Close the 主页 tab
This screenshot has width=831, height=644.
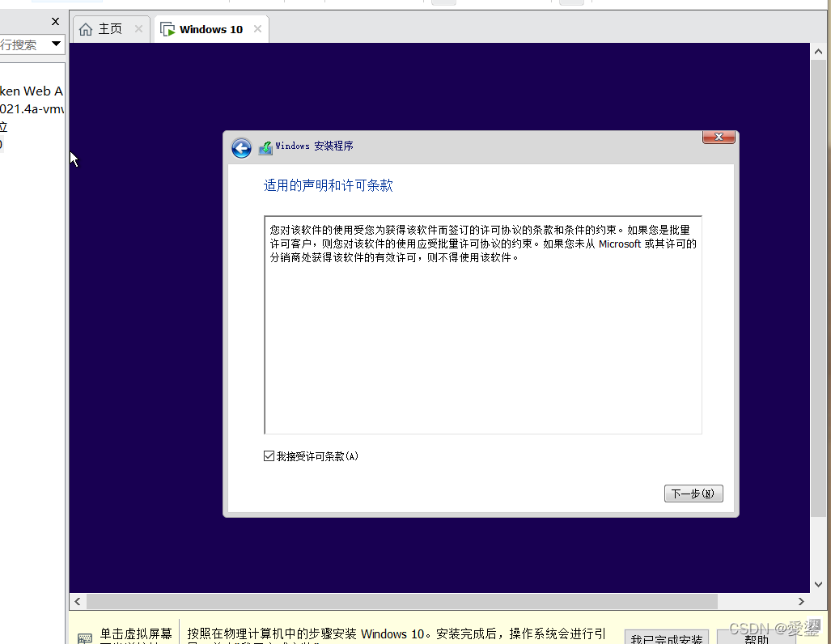coord(138,28)
